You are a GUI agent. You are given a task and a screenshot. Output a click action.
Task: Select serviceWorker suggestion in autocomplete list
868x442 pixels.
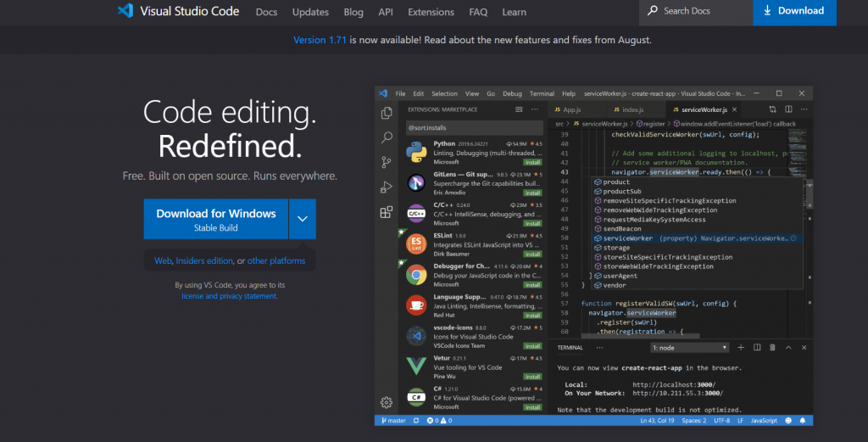pyautogui.click(x=697, y=238)
